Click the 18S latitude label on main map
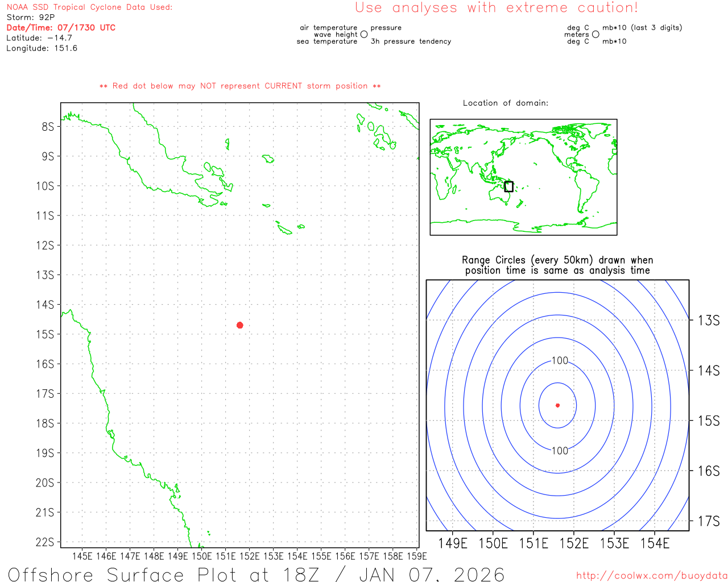 tap(45, 423)
